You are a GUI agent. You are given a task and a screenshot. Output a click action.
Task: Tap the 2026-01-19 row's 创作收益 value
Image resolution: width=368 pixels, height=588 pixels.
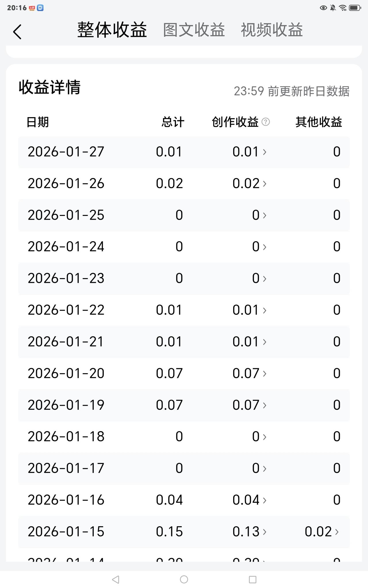click(x=250, y=405)
